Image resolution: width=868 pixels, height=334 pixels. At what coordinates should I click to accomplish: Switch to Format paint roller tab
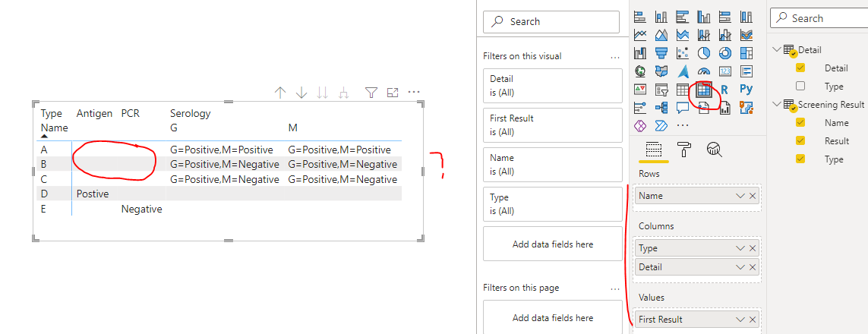tap(684, 150)
